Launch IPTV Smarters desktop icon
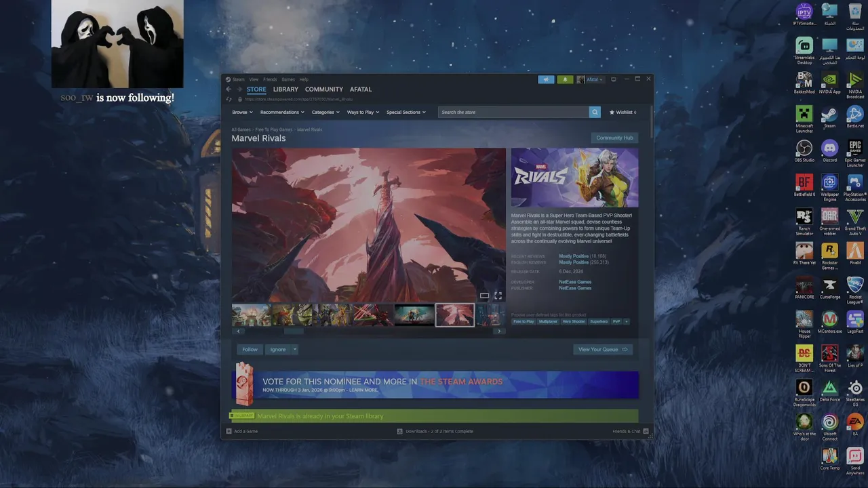Screen dimensions: 868x488 804,14
